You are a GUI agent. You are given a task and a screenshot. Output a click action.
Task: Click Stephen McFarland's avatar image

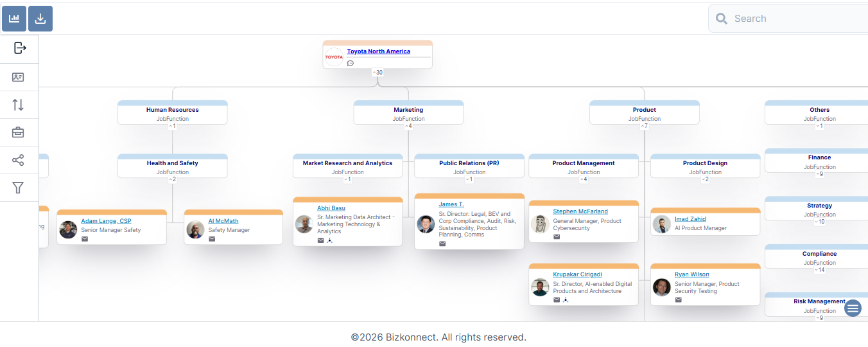(x=540, y=224)
